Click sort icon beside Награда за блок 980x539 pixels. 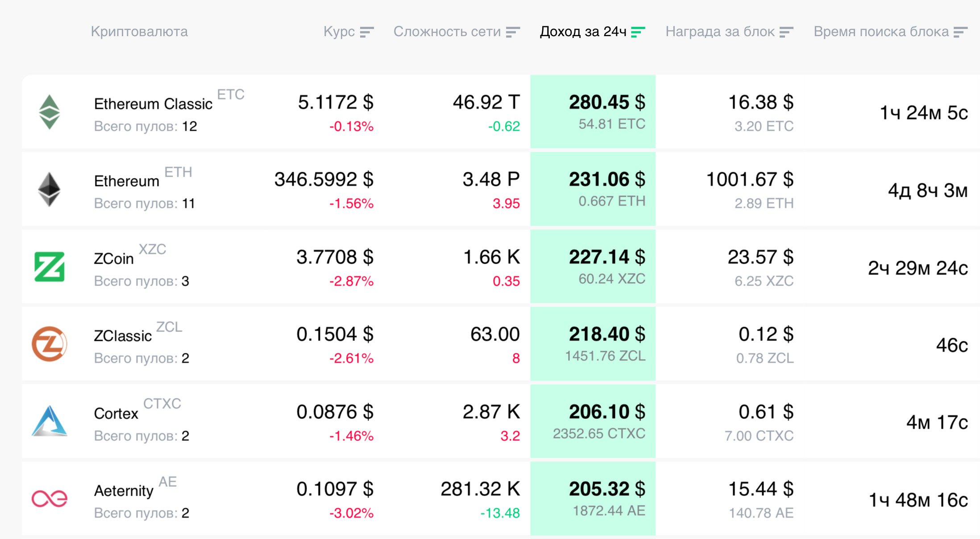[786, 32]
